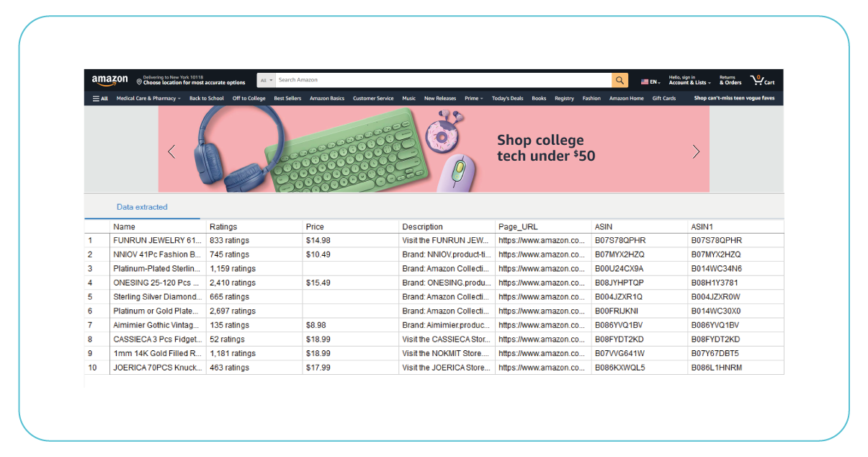The image size is (868, 457).
Task: Open Best Sellers nav link
Action: coord(287,98)
